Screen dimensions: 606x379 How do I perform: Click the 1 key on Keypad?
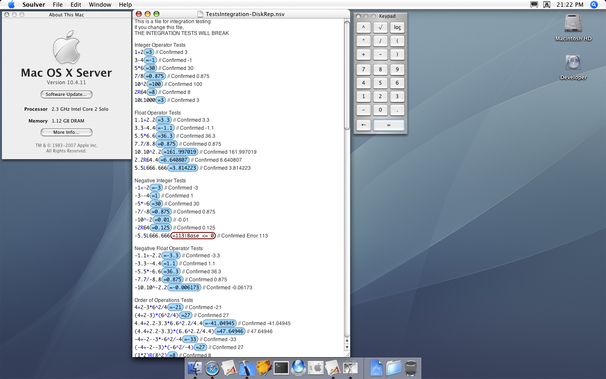pyautogui.click(x=363, y=96)
